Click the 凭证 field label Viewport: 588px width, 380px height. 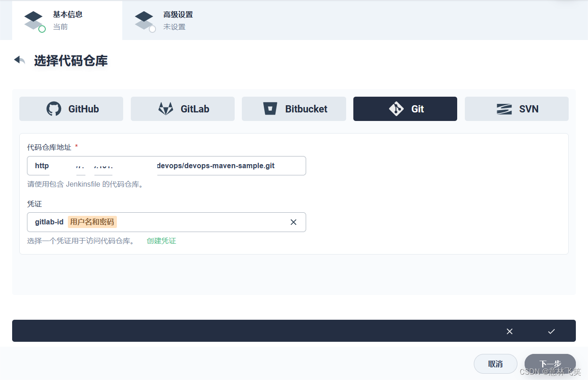pos(34,204)
